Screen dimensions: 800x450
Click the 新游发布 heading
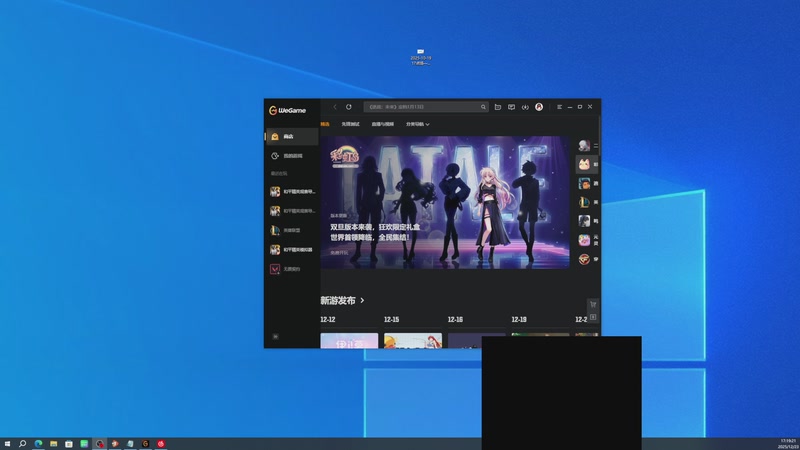[x=338, y=301]
